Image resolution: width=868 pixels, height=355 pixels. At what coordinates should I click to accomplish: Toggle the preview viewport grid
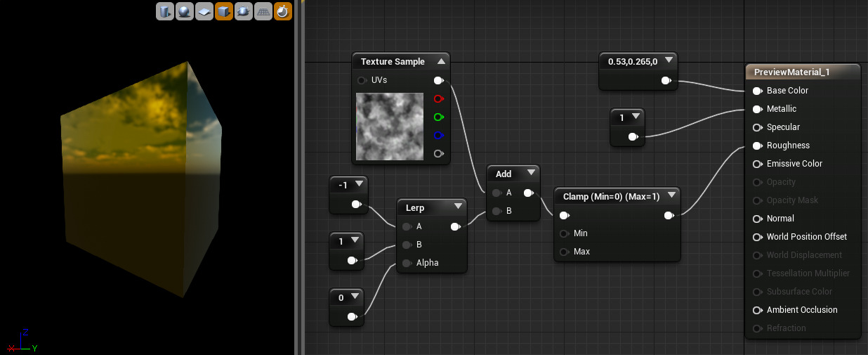click(x=263, y=11)
